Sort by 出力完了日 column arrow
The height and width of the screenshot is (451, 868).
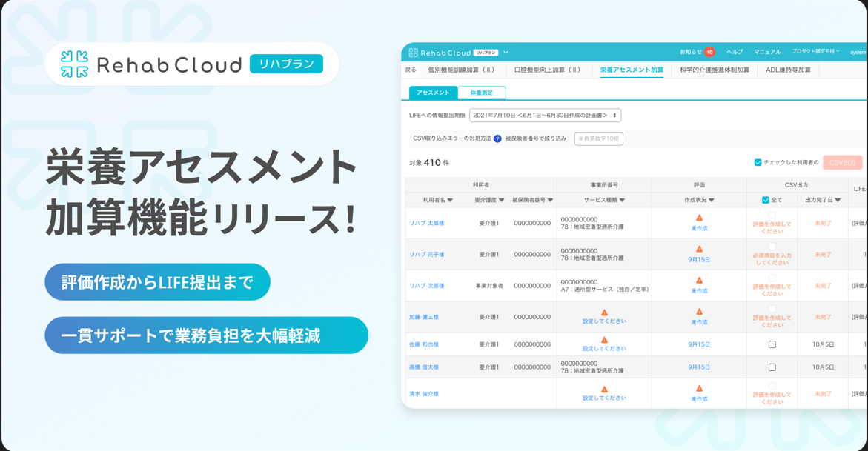click(x=838, y=201)
